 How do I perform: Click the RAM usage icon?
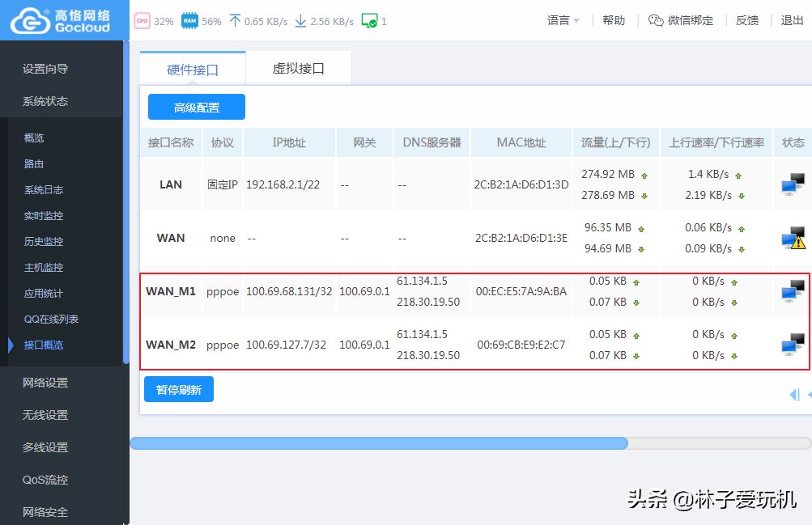190,21
